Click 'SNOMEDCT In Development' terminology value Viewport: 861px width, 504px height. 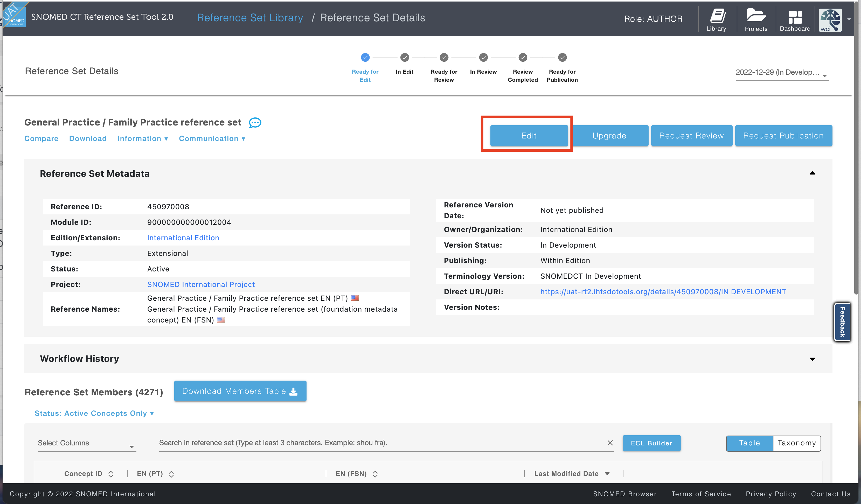click(x=591, y=276)
